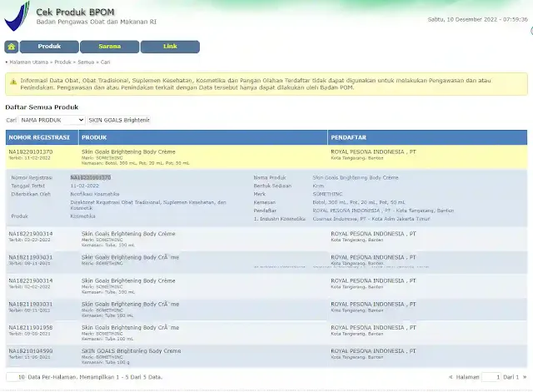Go to Halaman Utama breadcrumb
The width and height of the screenshot is (533, 392).
tap(29, 62)
